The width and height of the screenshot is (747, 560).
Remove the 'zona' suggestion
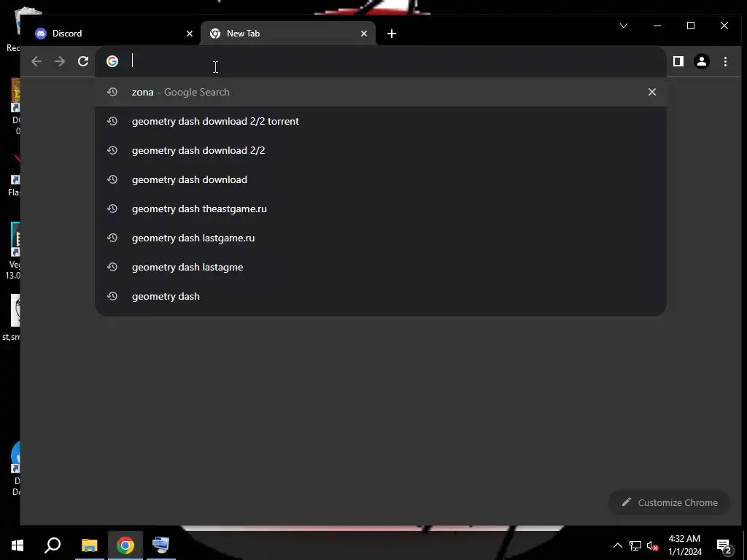(652, 92)
